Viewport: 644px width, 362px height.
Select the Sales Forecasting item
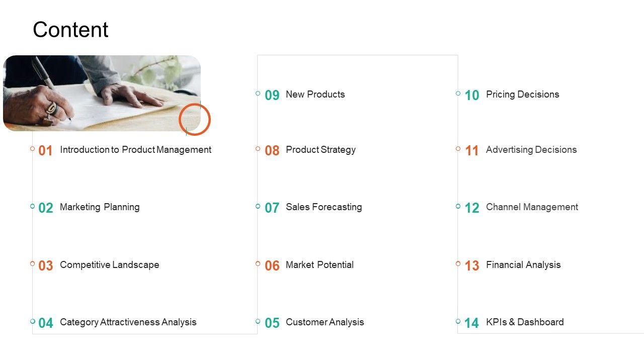(324, 207)
